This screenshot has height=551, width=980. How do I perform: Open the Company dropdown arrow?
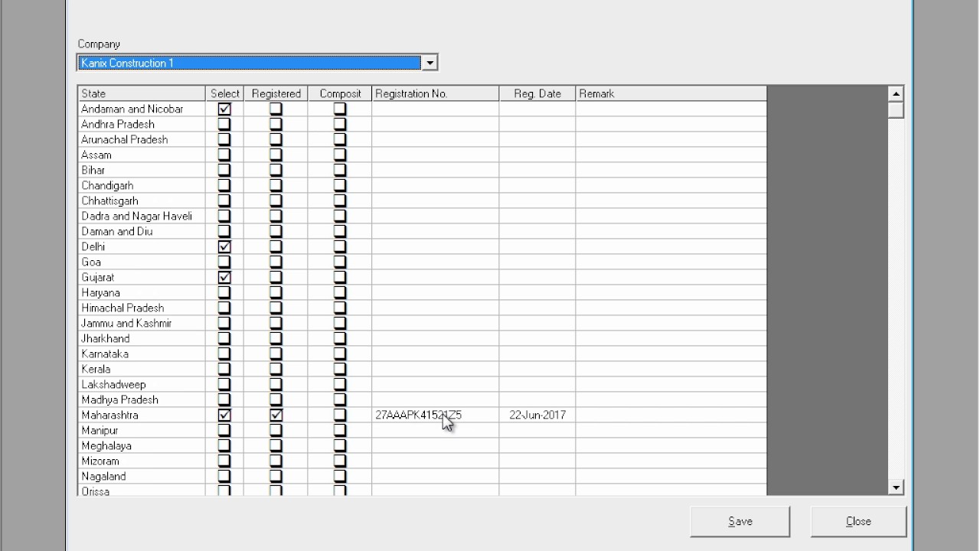[430, 63]
